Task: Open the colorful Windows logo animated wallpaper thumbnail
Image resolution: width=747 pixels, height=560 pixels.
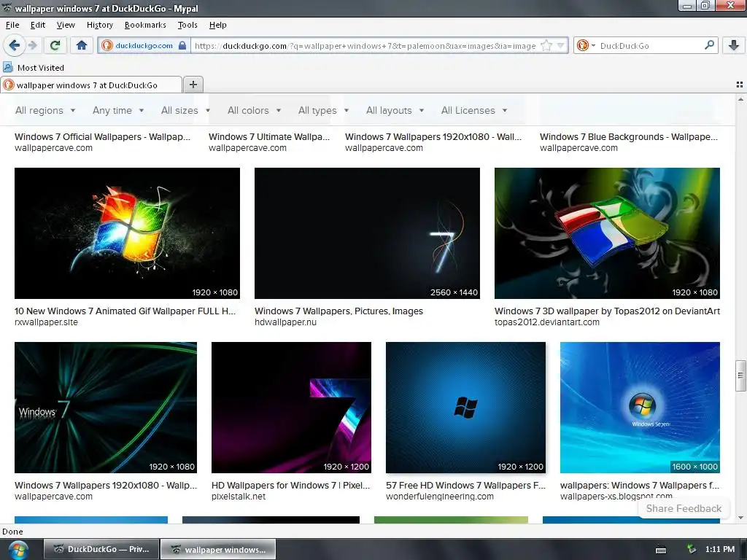Action: coord(127,233)
